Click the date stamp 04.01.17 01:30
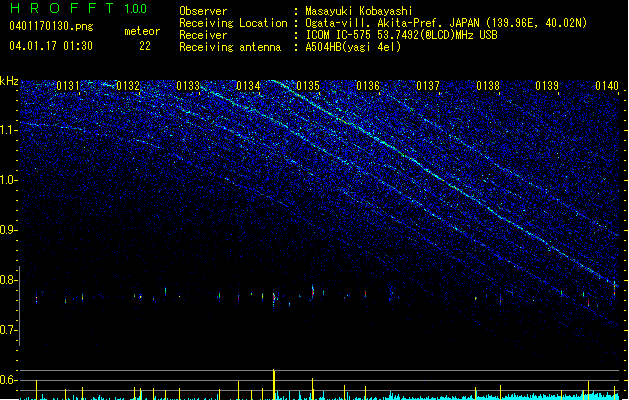The image size is (629, 400). pyautogui.click(x=51, y=46)
